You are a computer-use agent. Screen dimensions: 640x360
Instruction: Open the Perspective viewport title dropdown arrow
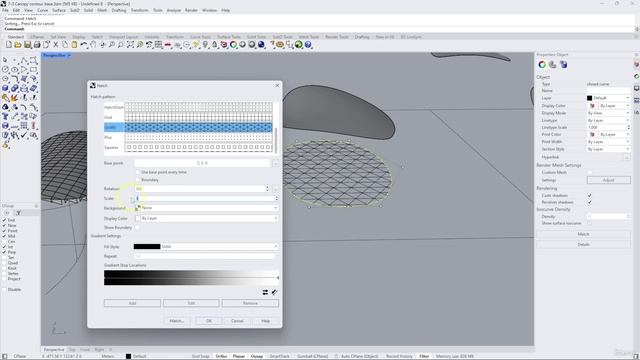69,55
